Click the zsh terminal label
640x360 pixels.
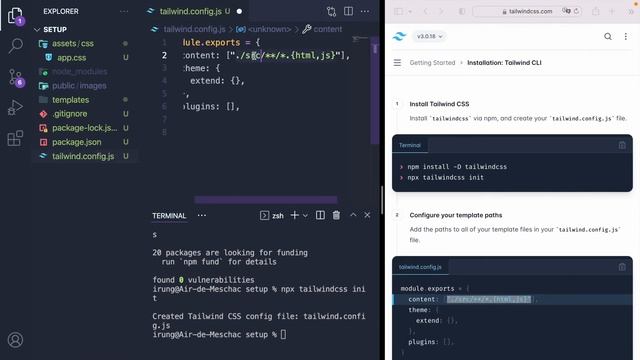tap(278, 216)
